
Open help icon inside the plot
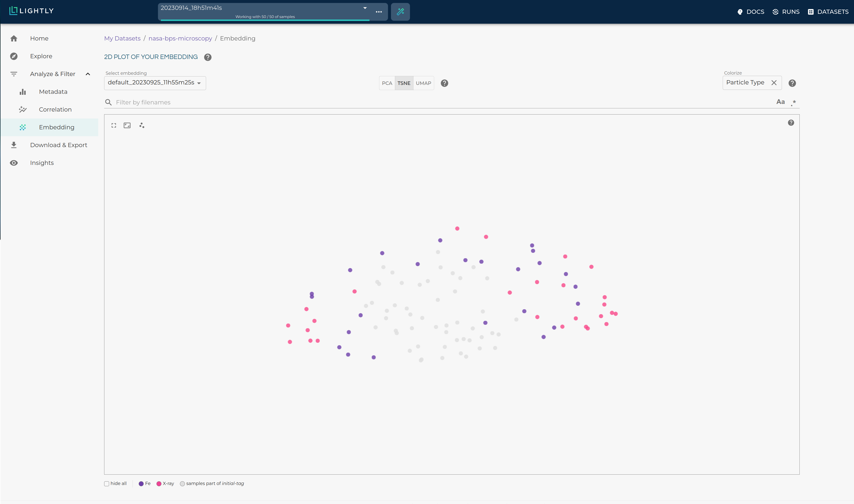coord(791,123)
